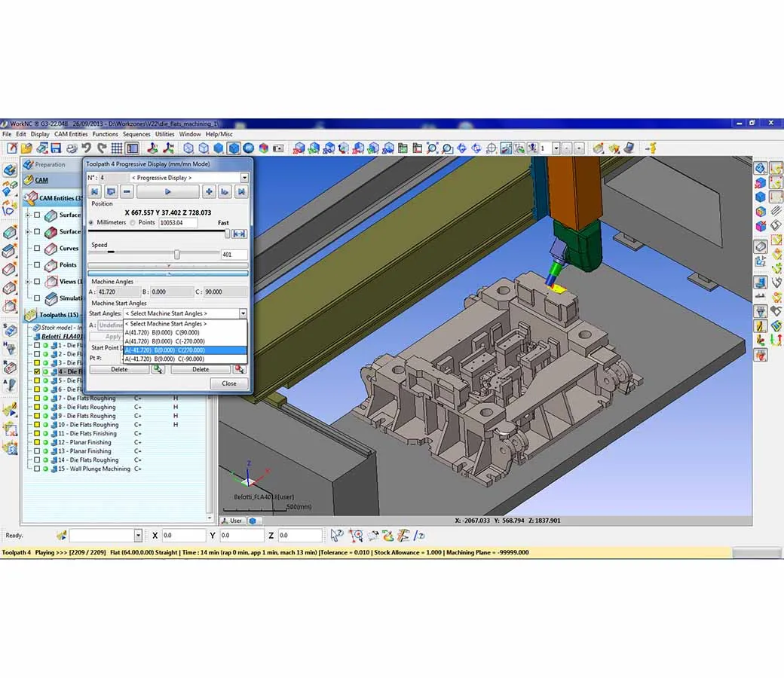The width and height of the screenshot is (784, 678).
Task: Click the skip to end button
Action: (241, 192)
